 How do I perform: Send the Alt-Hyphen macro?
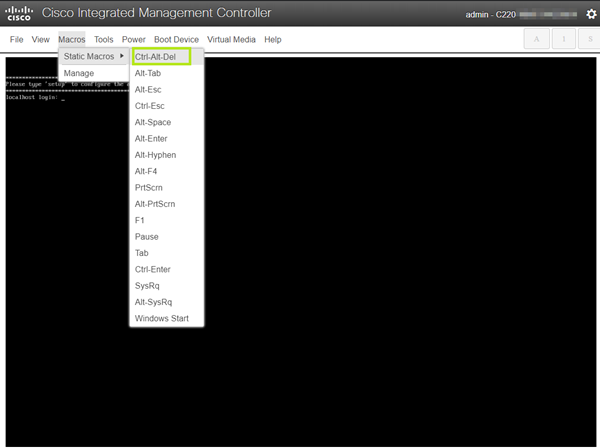pyautogui.click(x=167, y=155)
